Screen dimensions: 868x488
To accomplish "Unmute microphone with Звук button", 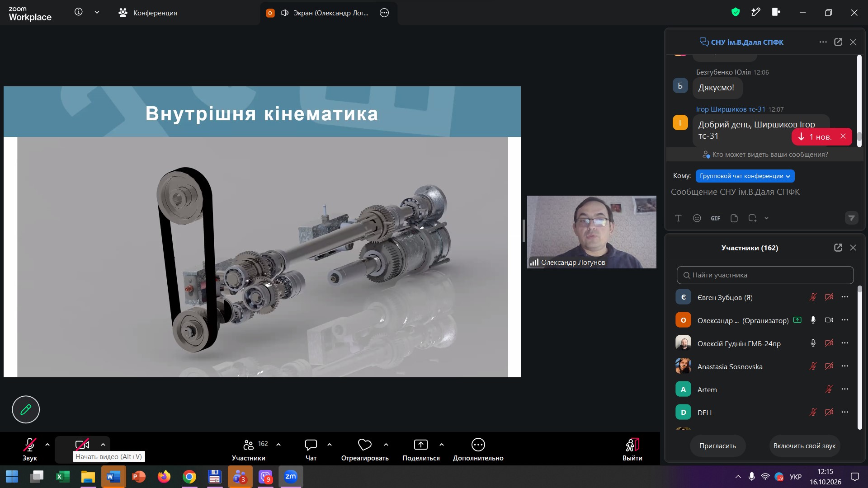I will [29, 449].
